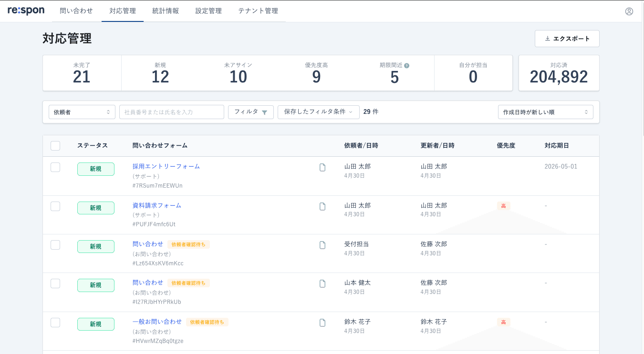Click 新規 status badge in 採用エントリーフォーム row
The width and height of the screenshot is (644, 354).
[96, 169]
